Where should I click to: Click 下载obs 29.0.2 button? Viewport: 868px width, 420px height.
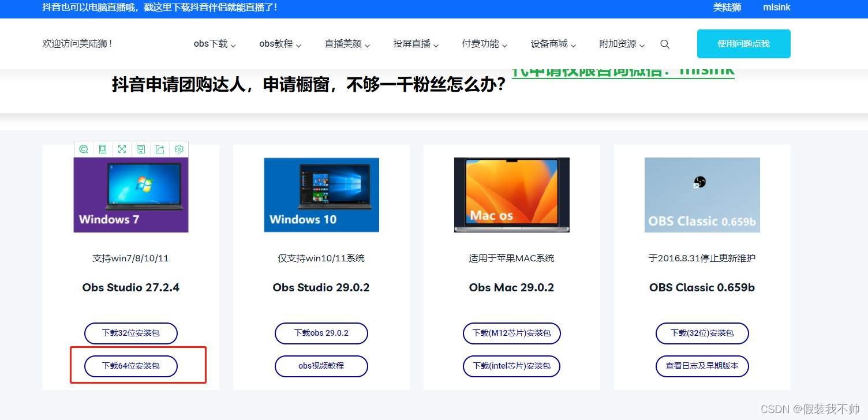pos(321,333)
